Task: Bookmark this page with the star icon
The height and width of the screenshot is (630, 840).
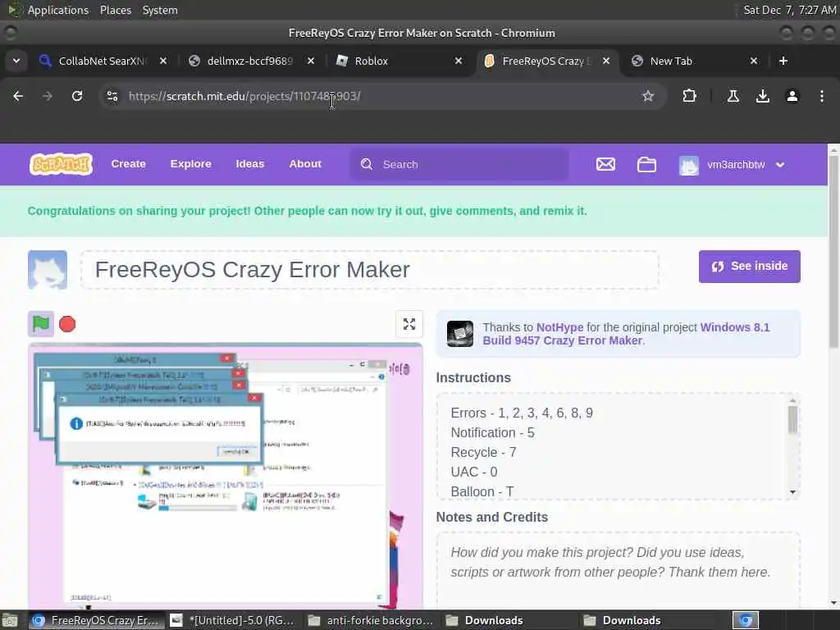Action: pyautogui.click(x=648, y=96)
